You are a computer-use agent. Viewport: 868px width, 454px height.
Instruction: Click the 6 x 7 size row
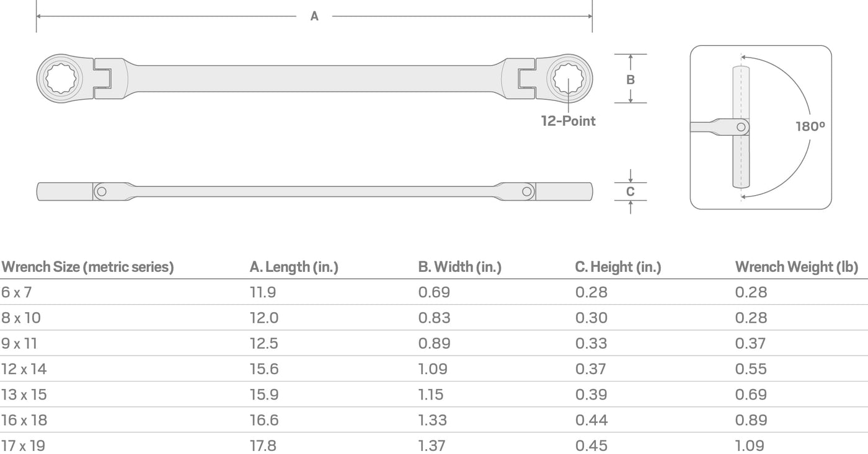click(x=434, y=292)
